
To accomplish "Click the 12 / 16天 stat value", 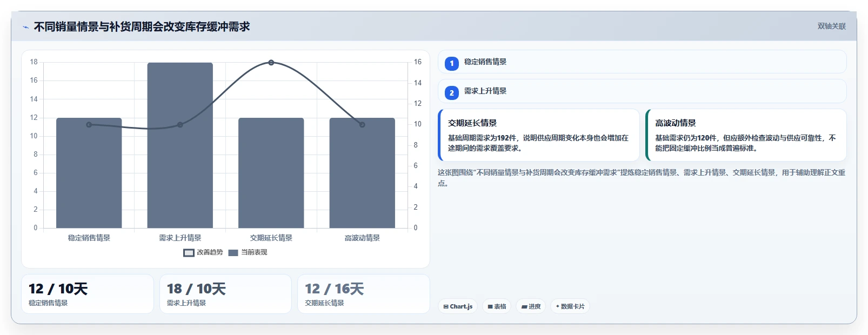I will click(x=334, y=289).
